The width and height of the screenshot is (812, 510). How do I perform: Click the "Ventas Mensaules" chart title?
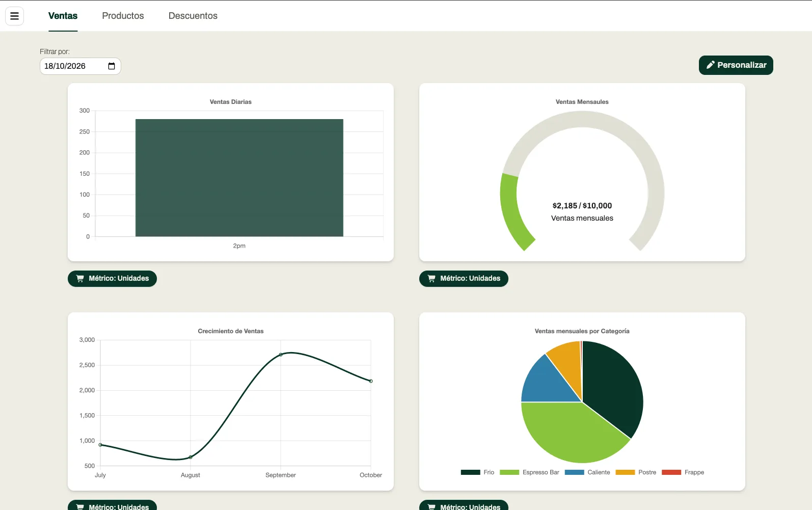tap(582, 102)
